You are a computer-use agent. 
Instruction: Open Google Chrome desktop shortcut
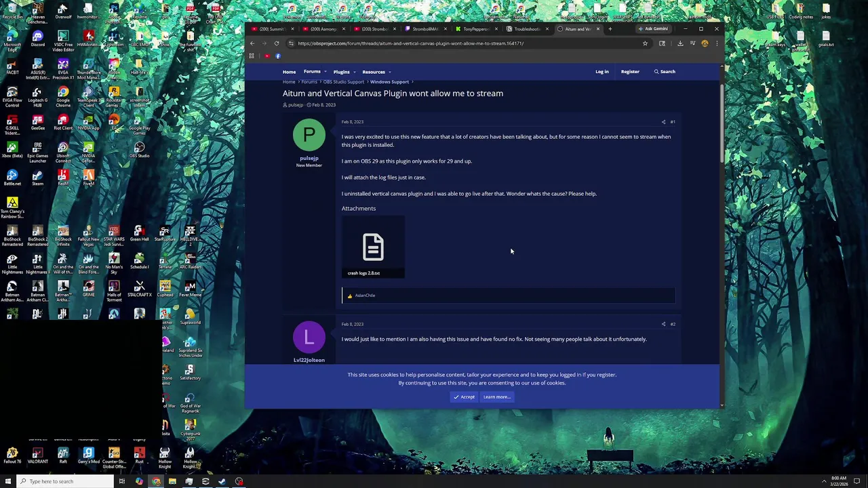(x=63, y=96)
